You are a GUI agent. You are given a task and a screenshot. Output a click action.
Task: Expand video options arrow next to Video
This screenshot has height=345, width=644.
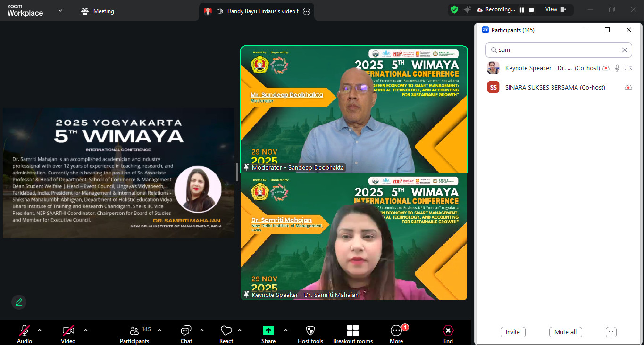pos(86,330)
